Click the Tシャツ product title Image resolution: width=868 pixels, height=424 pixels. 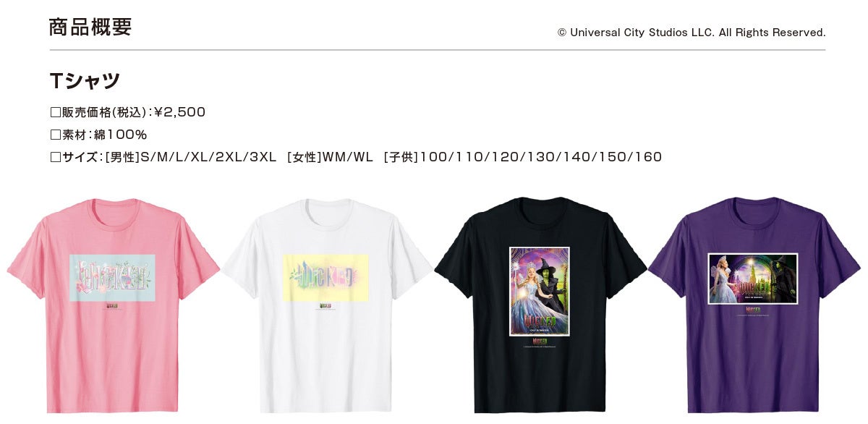click(85, 80)
